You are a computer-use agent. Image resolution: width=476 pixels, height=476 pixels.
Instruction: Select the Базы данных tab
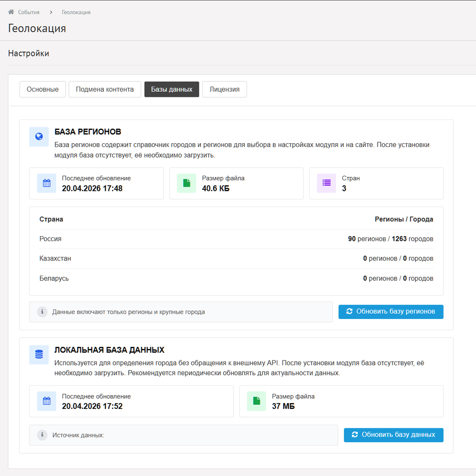tap(172, 89)
